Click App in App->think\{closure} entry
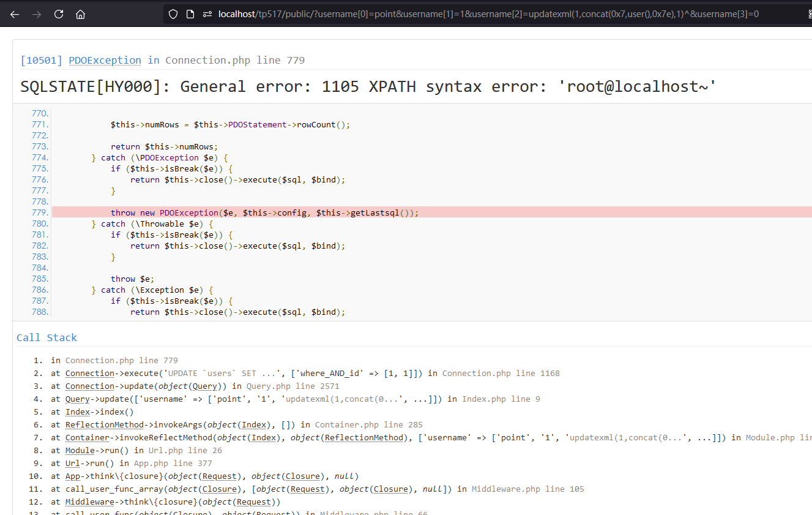Screen dimensions: 812x515 pos(73,476)
